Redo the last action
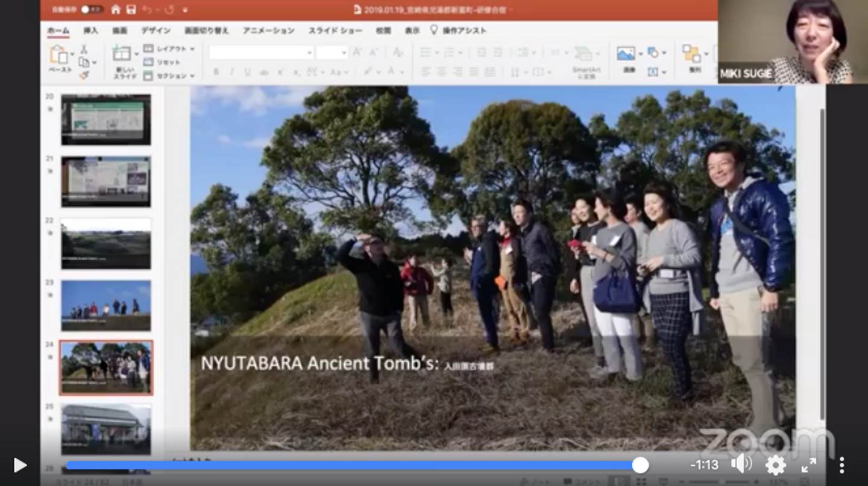The width and height of the screenshot is (868, 486). pyautogui.click(x=169, y=10)
